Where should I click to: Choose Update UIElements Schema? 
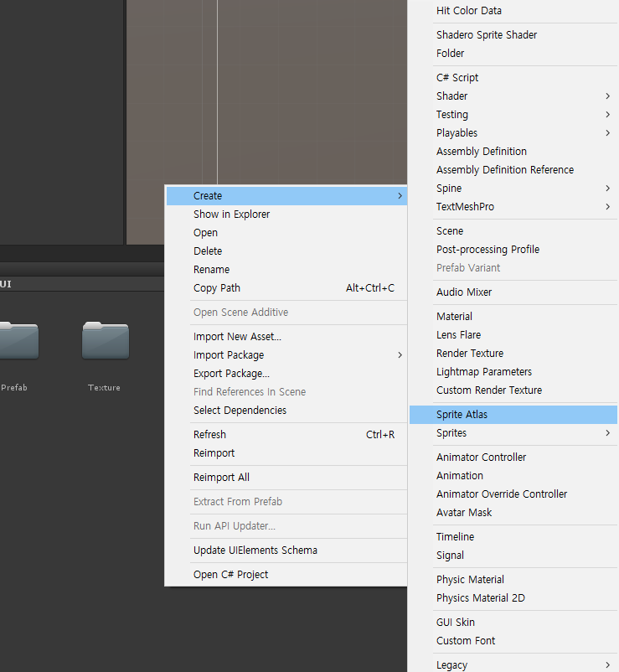(286, 551)
